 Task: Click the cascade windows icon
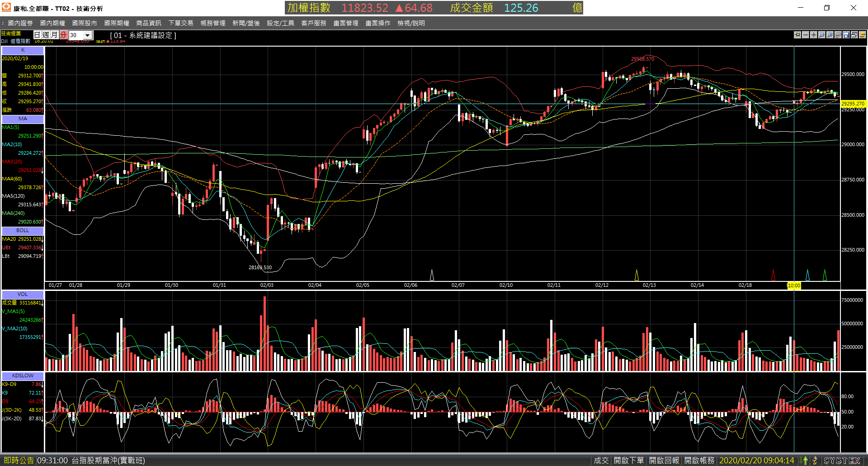point(854,35)
